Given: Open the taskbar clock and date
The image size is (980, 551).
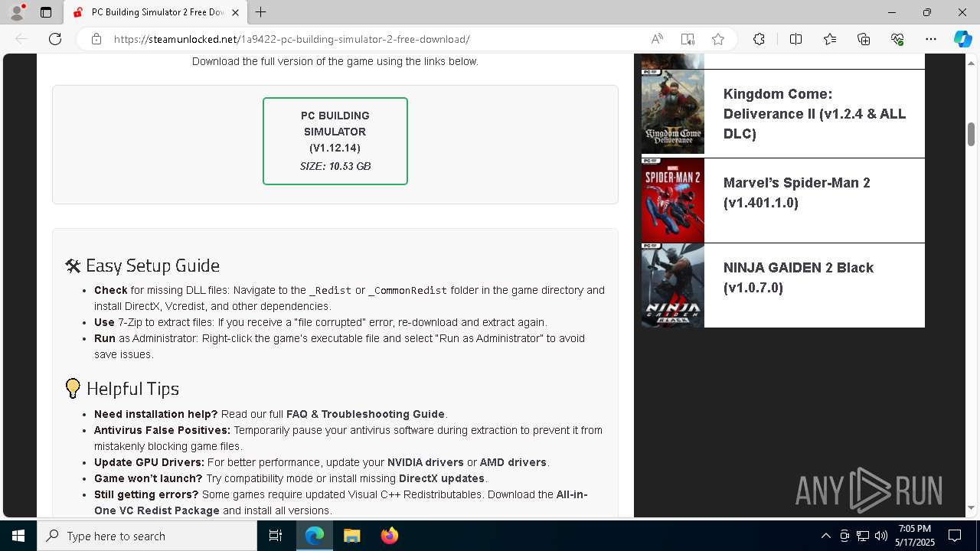Looking at the screenshot, I should (915, 536).
